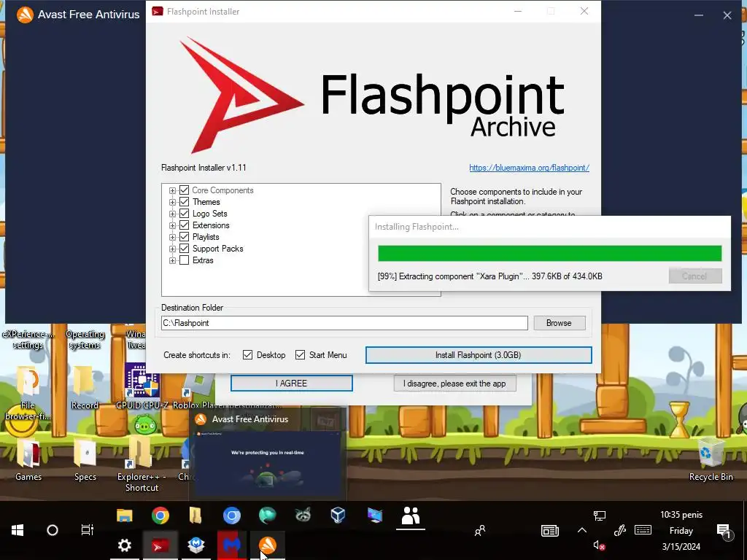This screenshot has height=560, width=747.
Task: Expand the Extras tree node
Action: [172, 260]
